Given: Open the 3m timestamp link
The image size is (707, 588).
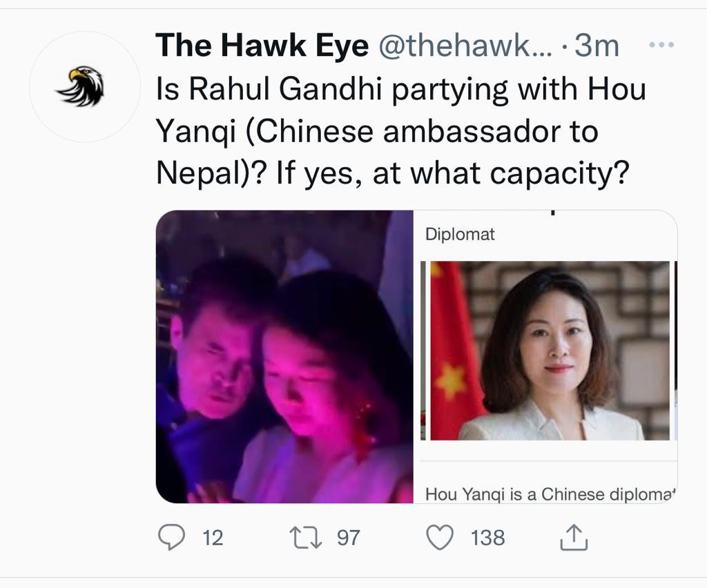Looking at the screenshot, I should click(x=597, y=46).
